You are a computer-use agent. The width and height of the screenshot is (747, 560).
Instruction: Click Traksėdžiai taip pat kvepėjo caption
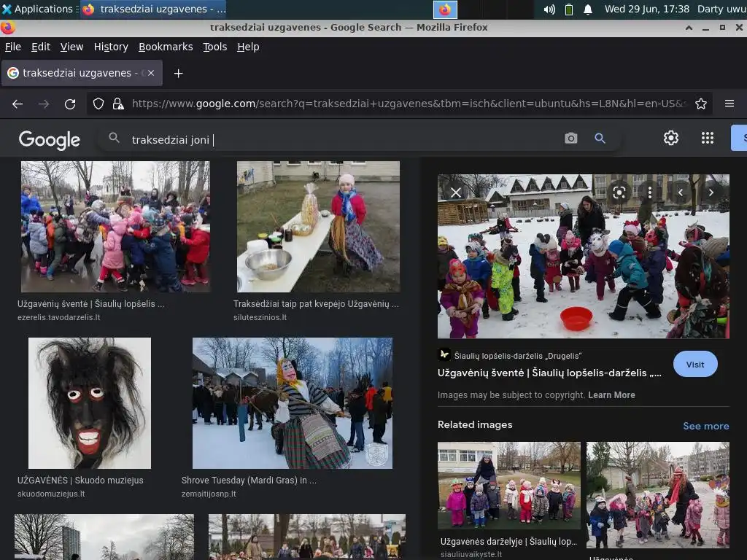tap(316, 304)
